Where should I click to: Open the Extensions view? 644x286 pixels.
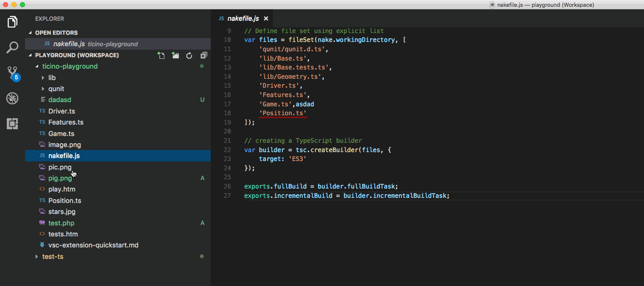pos(12,124)
